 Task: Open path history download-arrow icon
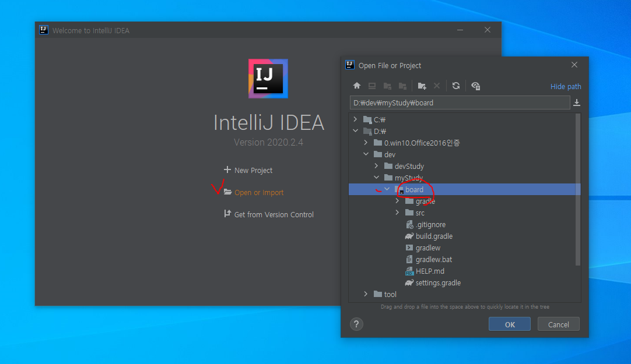point(577,103)
